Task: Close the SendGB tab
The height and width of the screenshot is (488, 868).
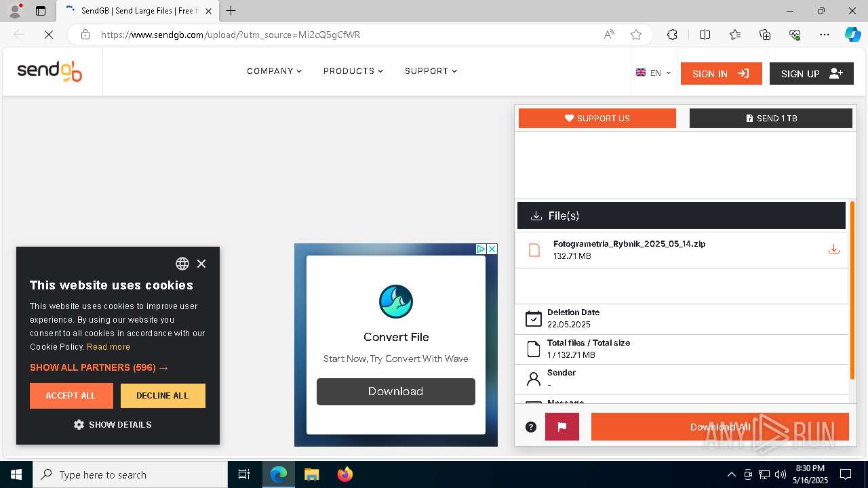Action: pyautogui.click(x=209, y=11)
